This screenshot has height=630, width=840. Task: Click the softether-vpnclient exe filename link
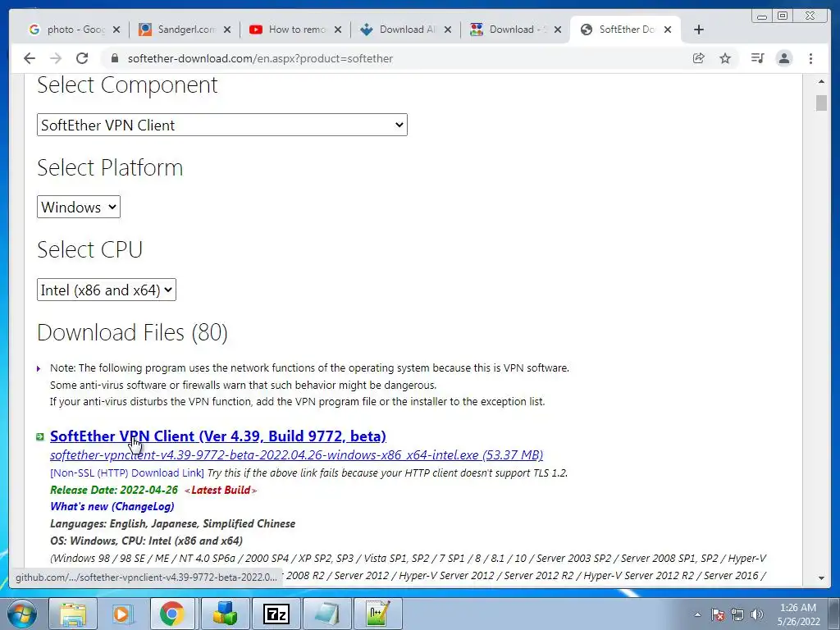tap(296, 454)
